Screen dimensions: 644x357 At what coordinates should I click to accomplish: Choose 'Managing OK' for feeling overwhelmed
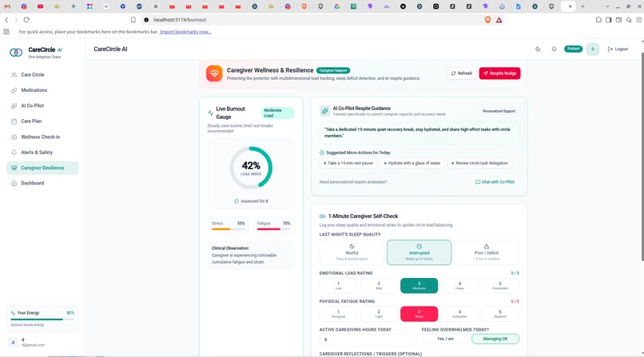pyautogui.click(x=495, y=339)
